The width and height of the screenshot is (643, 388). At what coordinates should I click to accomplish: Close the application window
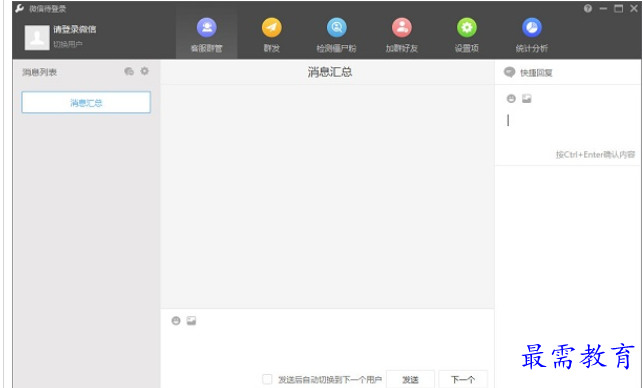634,8
